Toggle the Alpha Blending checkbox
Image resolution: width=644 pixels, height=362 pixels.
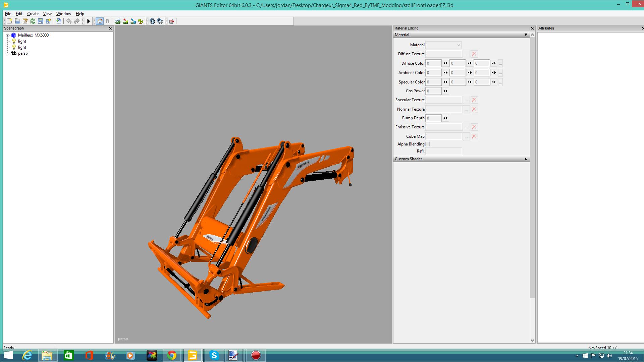pos(428,144)
